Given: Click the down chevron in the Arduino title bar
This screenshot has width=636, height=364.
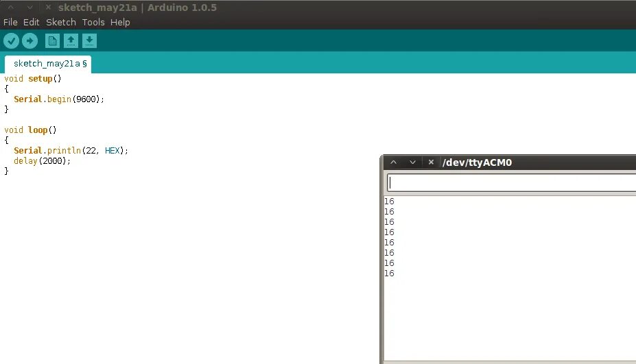Looking at the screenshot, I should tap(30, 8).
